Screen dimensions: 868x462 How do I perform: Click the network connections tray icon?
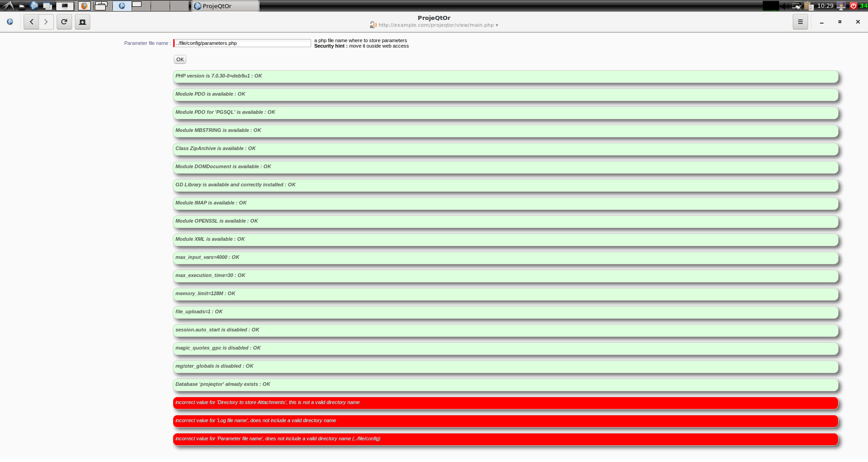[x=796, y=6]
